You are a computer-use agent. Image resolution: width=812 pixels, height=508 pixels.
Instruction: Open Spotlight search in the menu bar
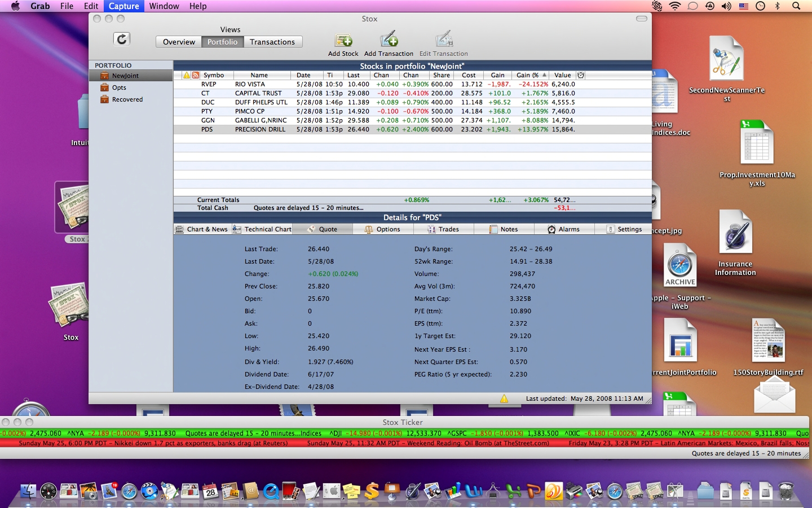796,6
